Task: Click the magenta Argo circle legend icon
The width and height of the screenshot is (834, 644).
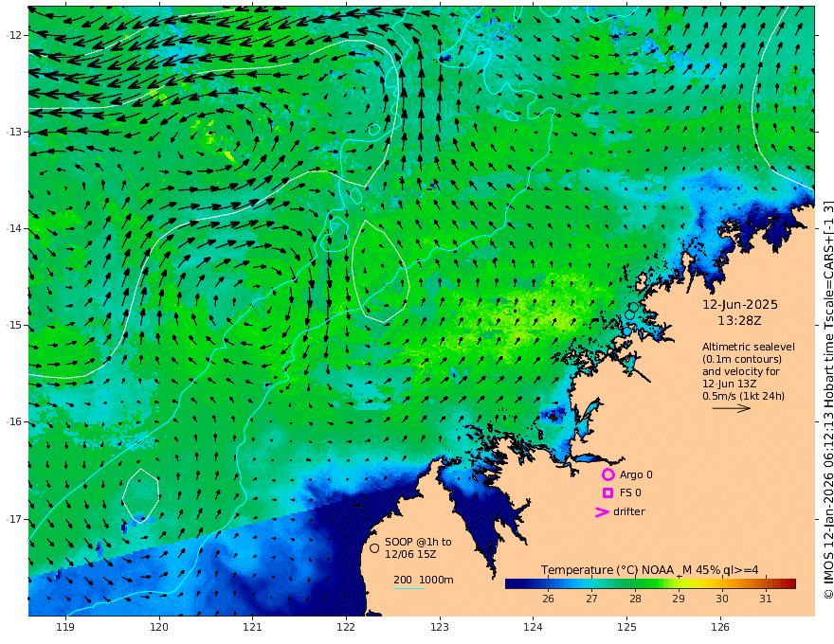Action: point(607,474)
